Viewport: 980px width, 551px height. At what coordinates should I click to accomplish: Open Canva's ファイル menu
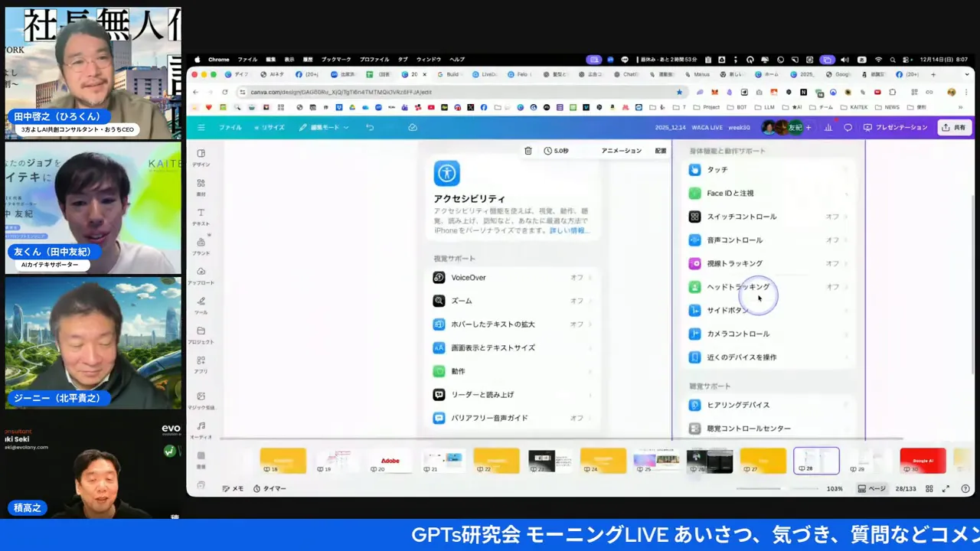coord(230,127)
